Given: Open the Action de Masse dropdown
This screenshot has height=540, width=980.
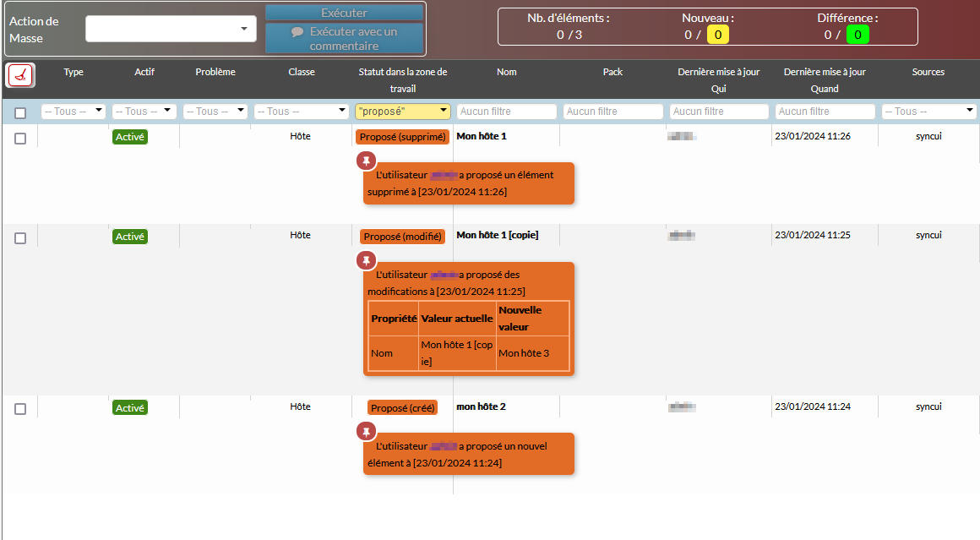Looking at the screenshot, I should (x=171, y=29).
